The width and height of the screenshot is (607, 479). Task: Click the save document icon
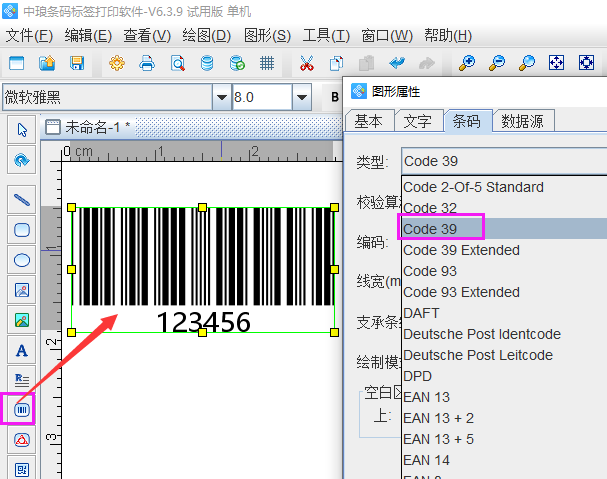pyautogui.click(x=77, y=63)
